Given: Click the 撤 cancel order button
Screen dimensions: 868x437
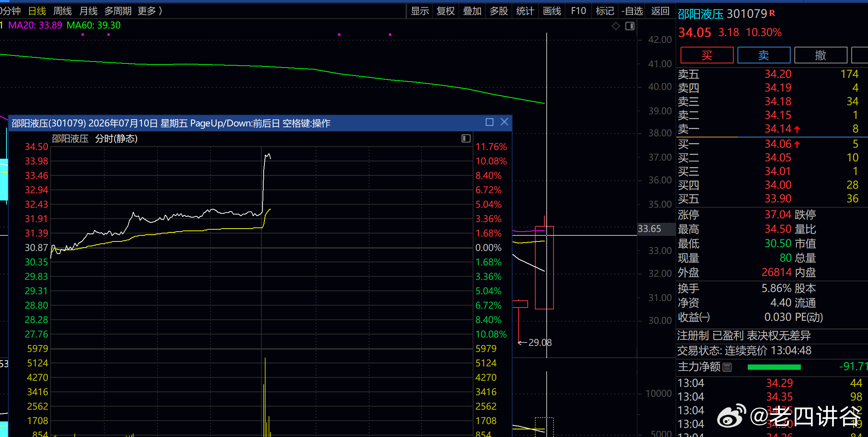Looking at the screenshot, I should pos(821,55).
